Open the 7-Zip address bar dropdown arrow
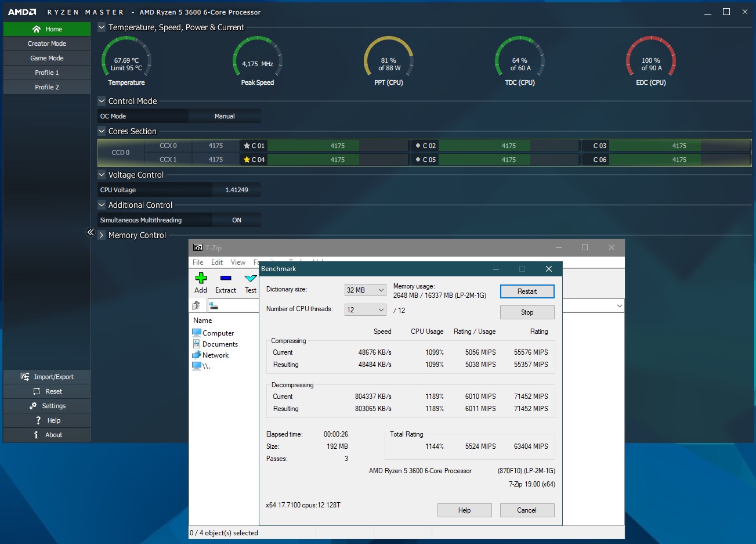756x544 pixels. coord(619,305)
